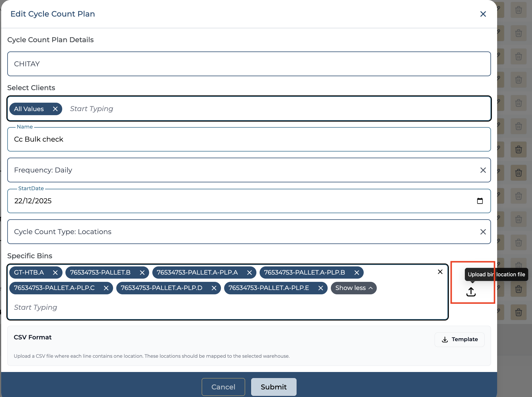Remove the 76534753-PALLET.A-PLP.E chip
532x397 pixels.
tap(321, 288)
